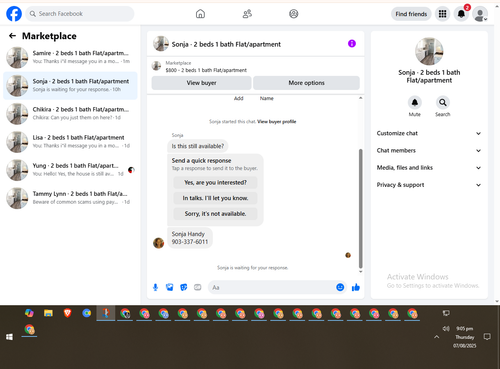Open the purple conversation info icon
Viewport: 500px width, 369px height.
click(x=352, y=43)
